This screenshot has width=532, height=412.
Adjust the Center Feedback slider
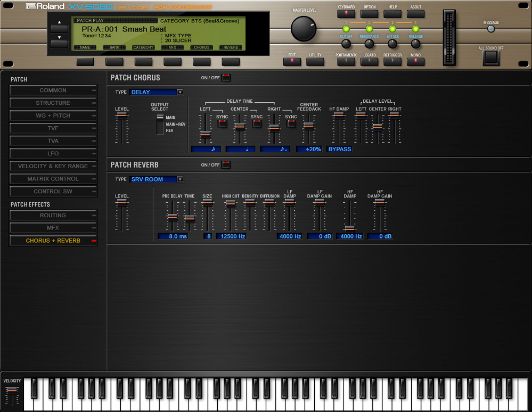tap(308, 126)
